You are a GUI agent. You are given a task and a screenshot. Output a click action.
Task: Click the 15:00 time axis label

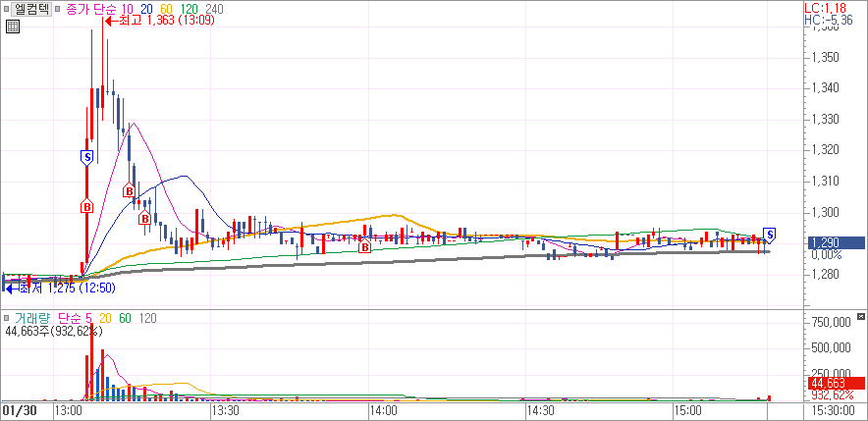click(687, 411)
